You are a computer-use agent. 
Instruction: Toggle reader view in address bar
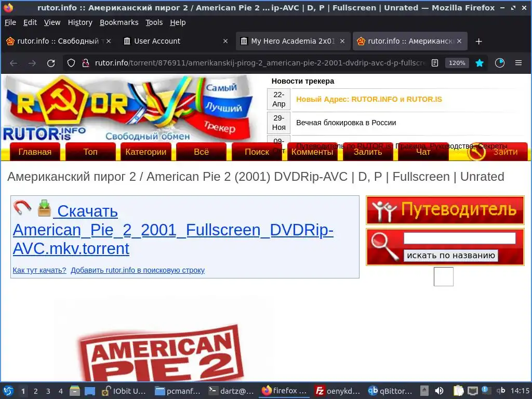coord(435,63)
